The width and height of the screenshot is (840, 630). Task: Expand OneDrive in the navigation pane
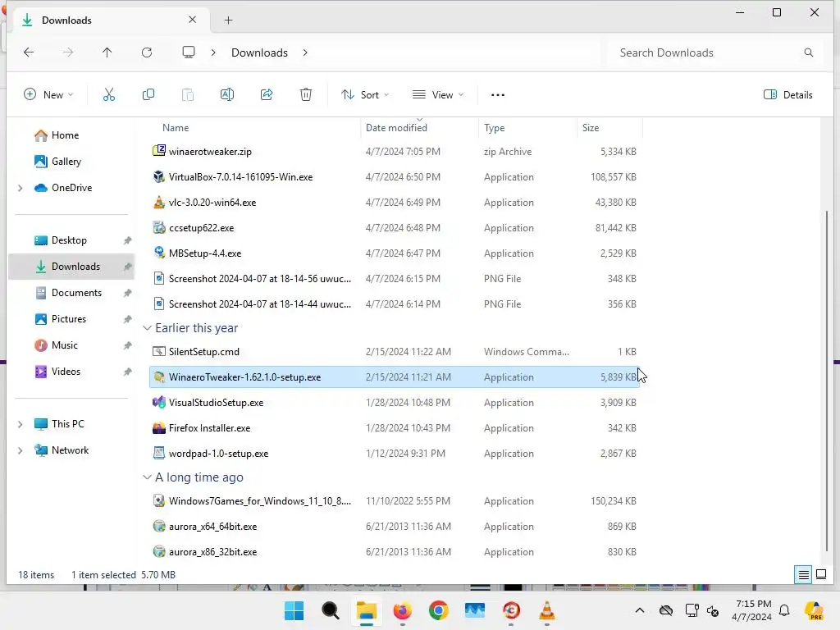tap(21, 188)
